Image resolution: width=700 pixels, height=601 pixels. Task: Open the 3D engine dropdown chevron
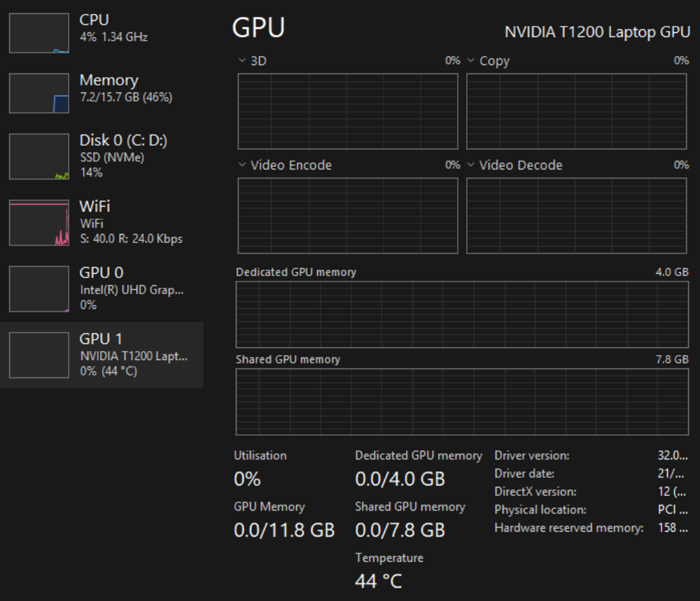tap(242, 60)
